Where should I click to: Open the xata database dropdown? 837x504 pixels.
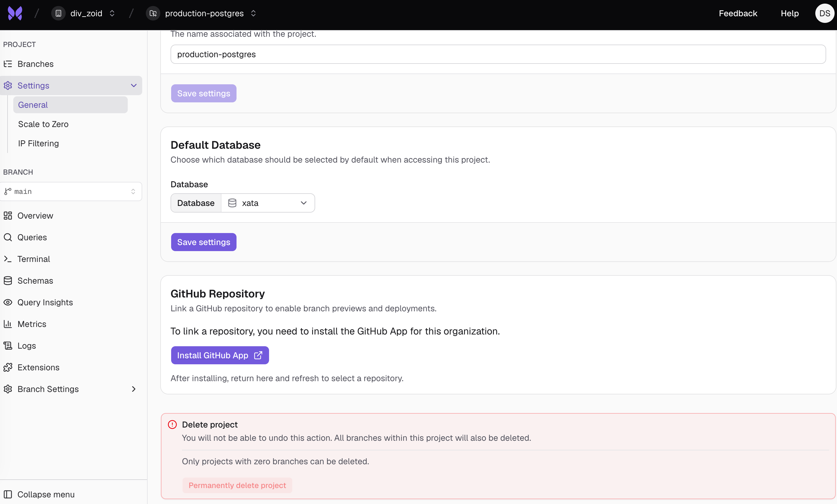(268, 203)
